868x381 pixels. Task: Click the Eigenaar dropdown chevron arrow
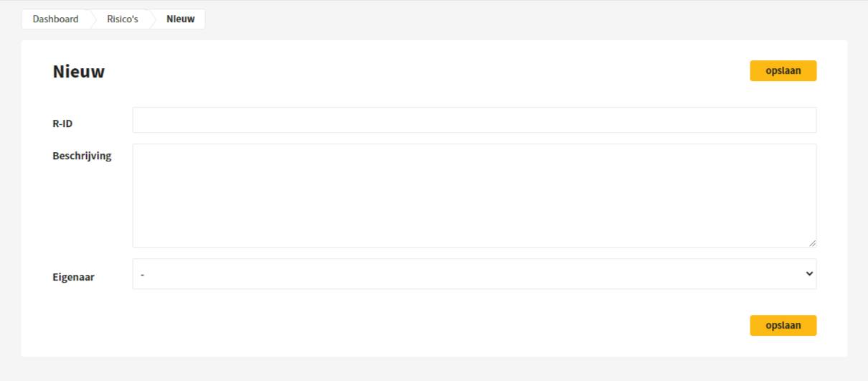(x=810, y=274)
